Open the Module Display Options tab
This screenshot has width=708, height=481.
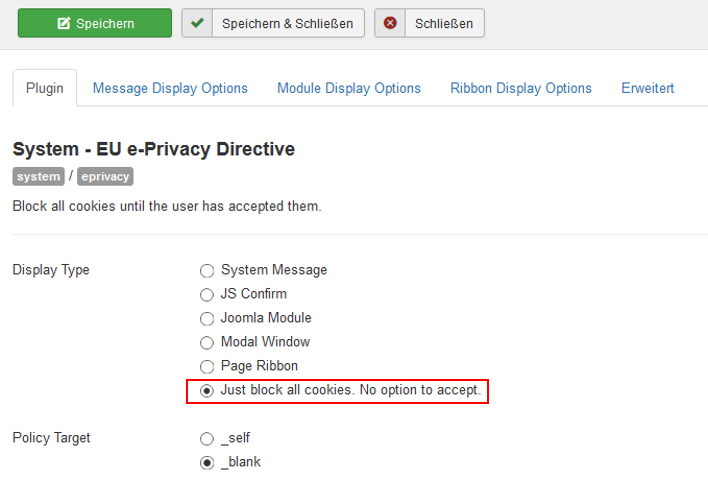coord(349,88)
